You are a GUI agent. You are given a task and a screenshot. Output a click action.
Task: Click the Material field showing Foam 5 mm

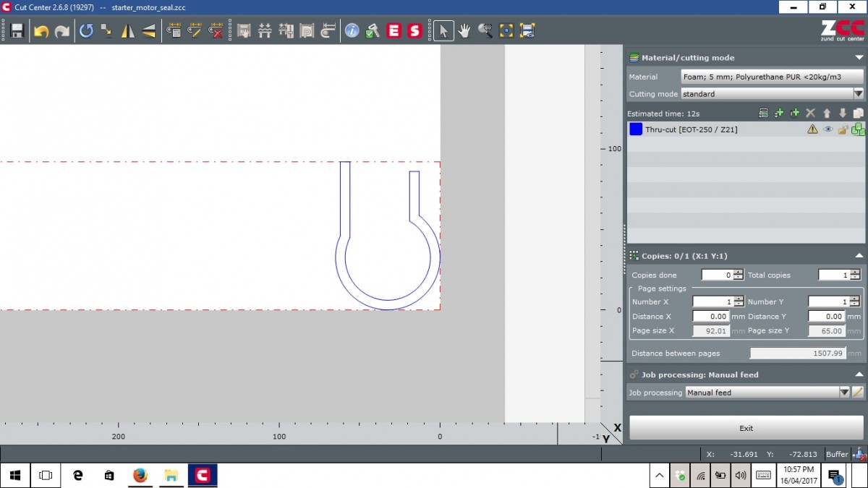point(772,77)
